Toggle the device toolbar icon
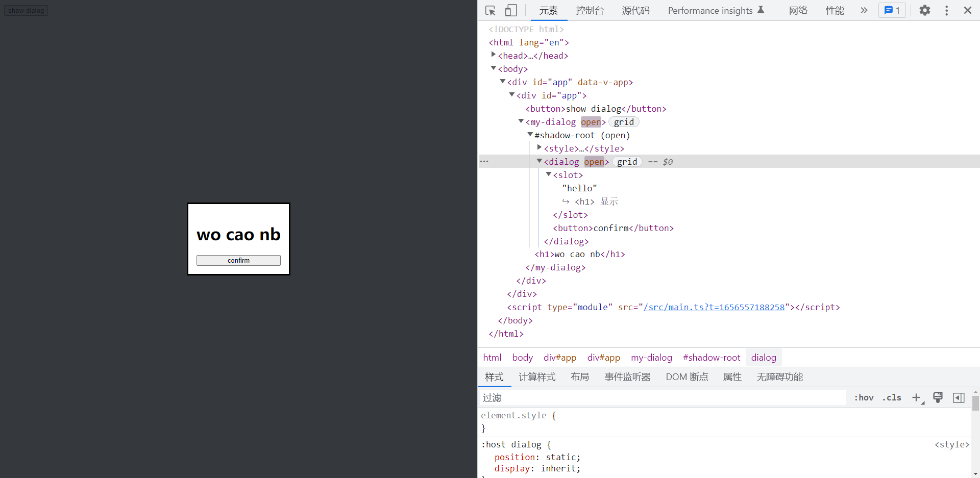The height and width of the screenshot is (478, 980). [511, 11]
